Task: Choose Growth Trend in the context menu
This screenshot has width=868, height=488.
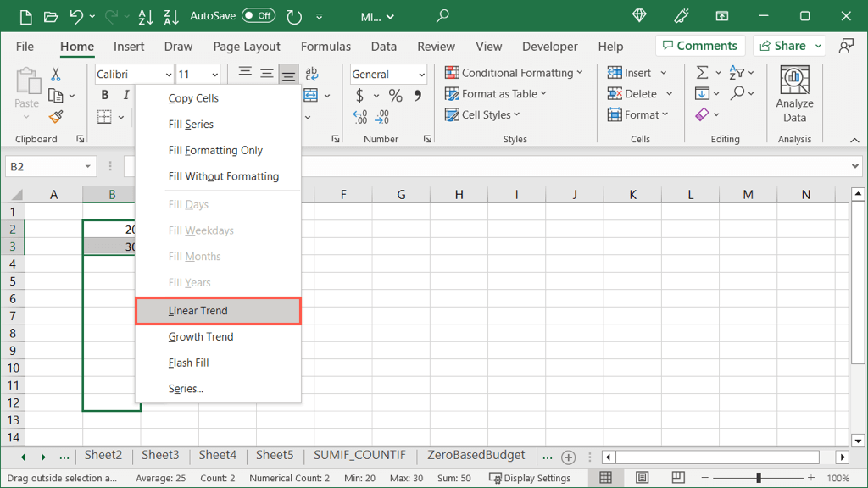Action: click(201, 336)
